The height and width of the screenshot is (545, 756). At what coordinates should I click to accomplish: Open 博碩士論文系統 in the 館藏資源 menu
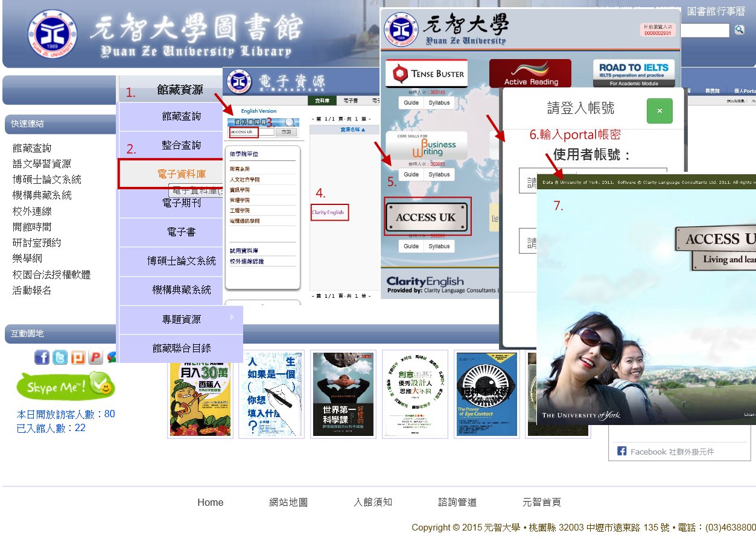182,261
